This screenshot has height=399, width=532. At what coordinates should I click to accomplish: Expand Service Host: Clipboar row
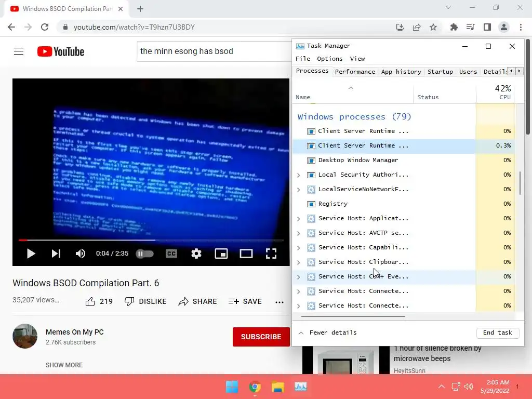[299, 262]
